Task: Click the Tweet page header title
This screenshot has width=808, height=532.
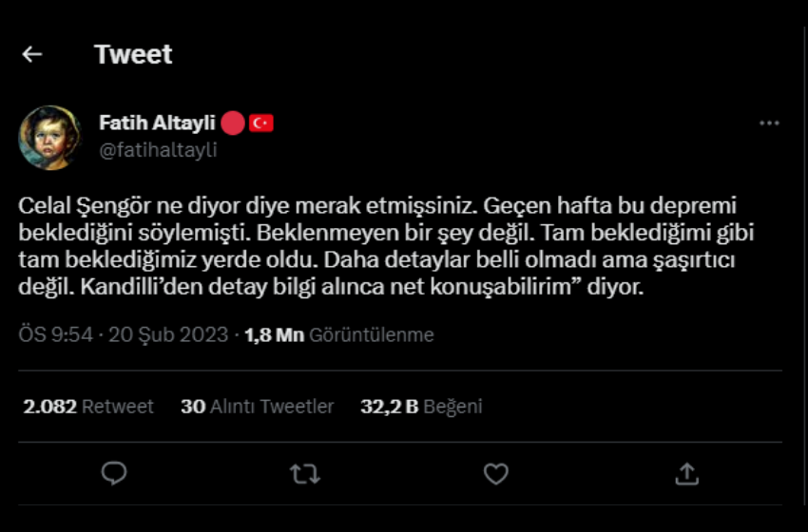Action: tap(133, 54)
